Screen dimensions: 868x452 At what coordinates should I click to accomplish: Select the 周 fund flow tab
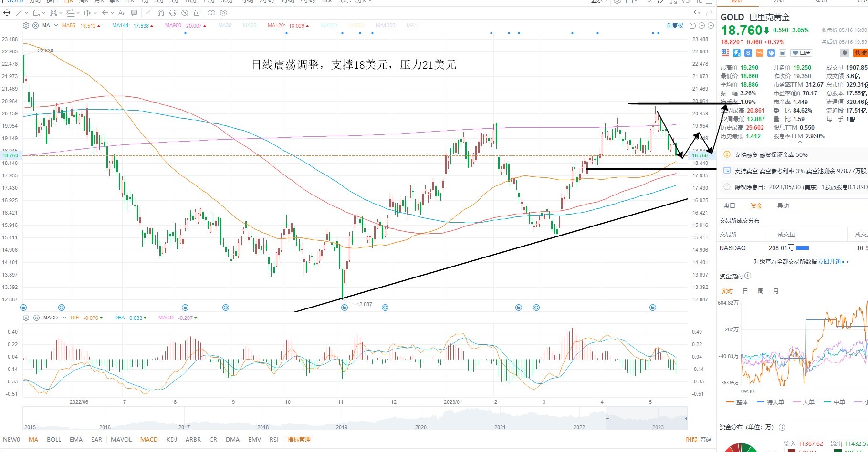(761, 291)
